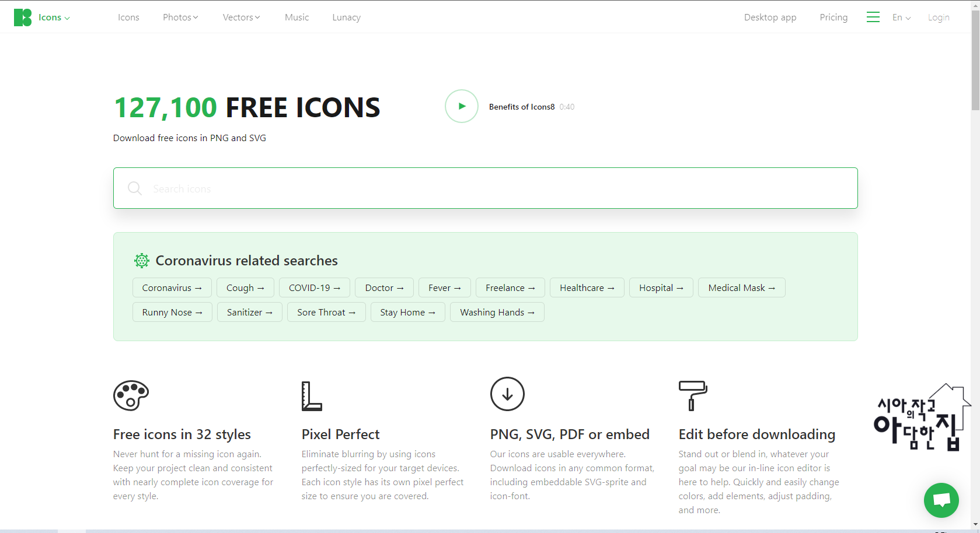This screenshot has height=533, width=980.
Task: Open the hamburger menu icon
Action: point(873,17)
